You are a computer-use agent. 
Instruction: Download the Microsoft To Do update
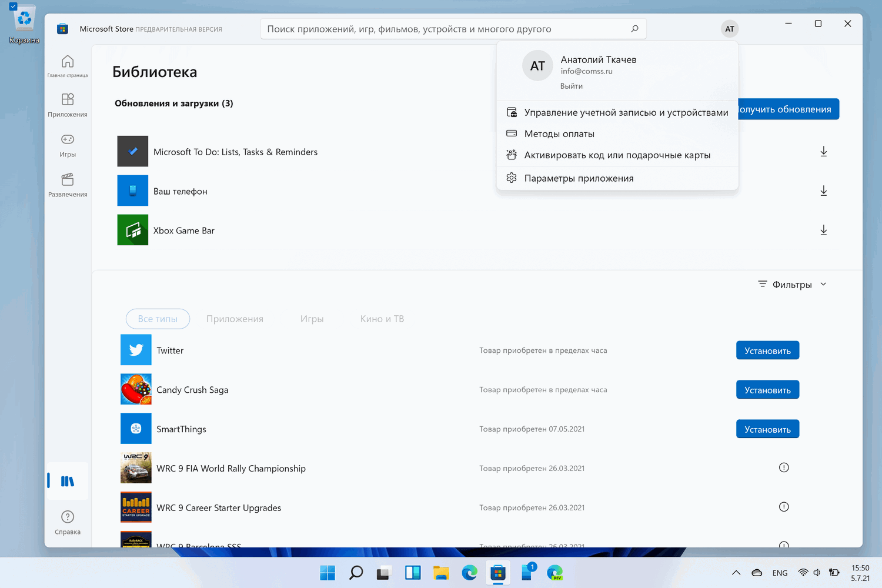click(824, 152)
